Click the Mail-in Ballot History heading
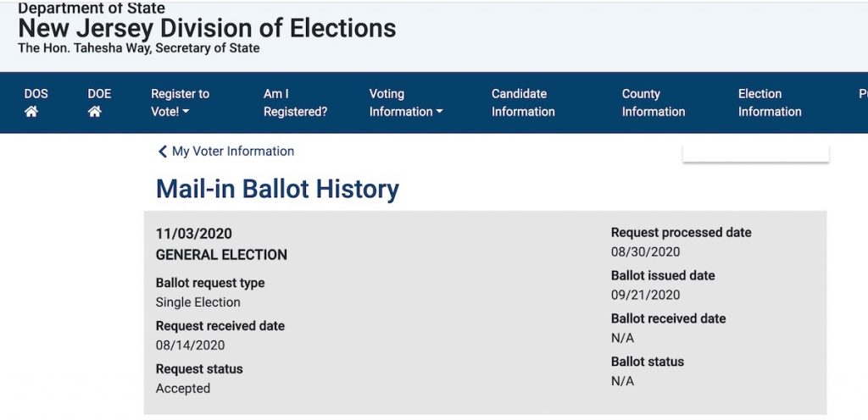 click(x=277, y=189)
